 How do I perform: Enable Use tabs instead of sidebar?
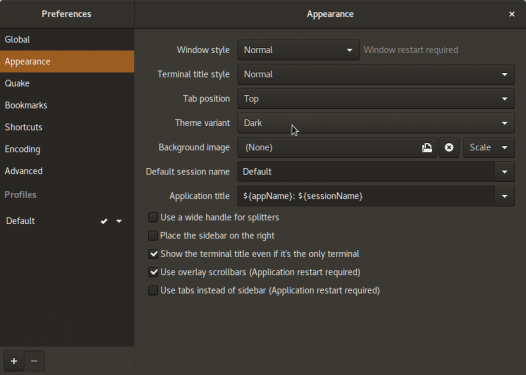tap(153, 290)
